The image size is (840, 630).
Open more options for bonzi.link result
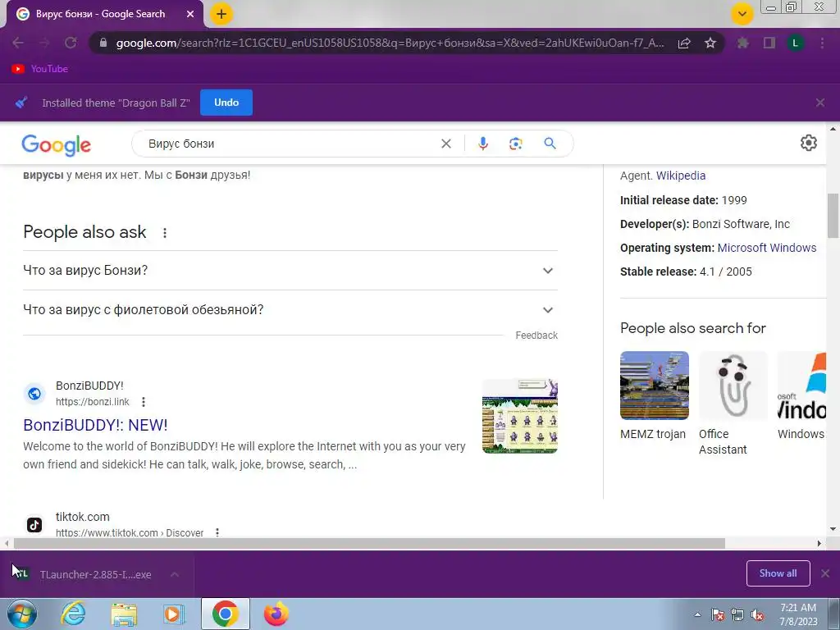pos(143,402)
